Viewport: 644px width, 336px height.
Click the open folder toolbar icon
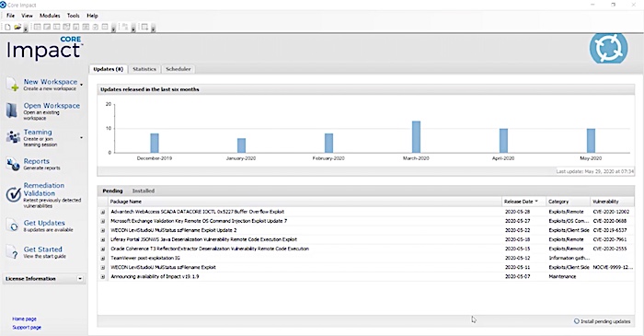(x=17, y=27)
